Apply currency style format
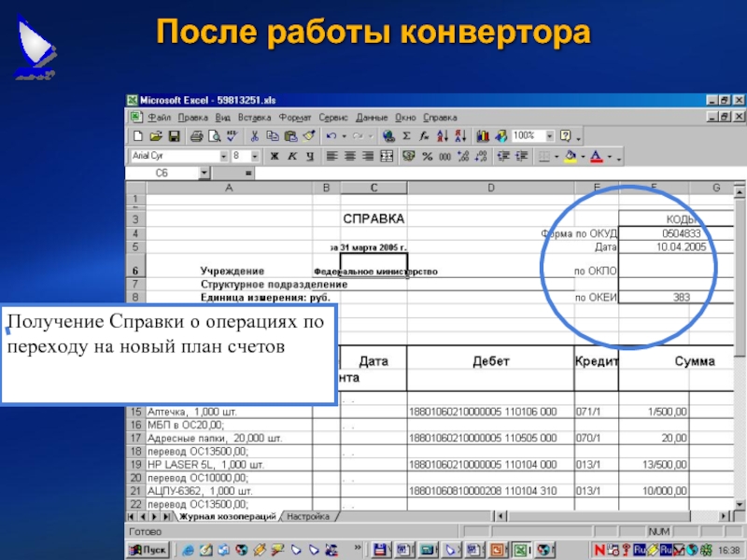Image resolution: width=747 pixels, height=560 pixels. 409,156
